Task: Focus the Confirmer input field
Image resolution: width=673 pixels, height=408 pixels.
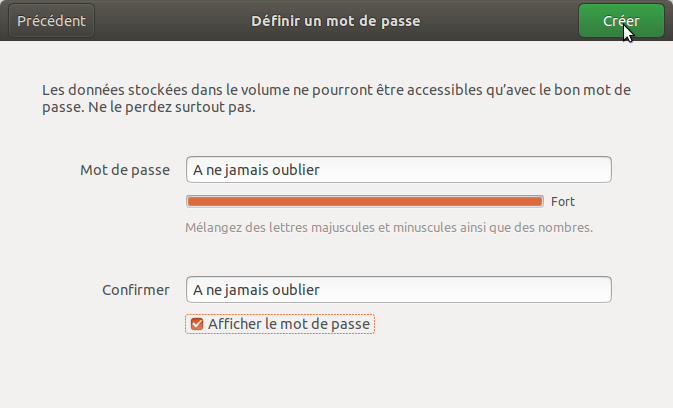Action: [398, 290]
